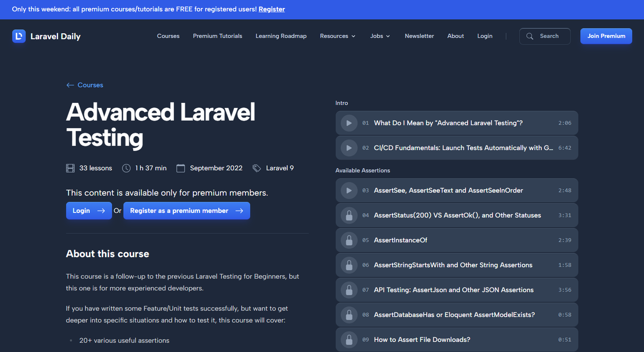Click the Laravel 9 tag text

(280, 168)
